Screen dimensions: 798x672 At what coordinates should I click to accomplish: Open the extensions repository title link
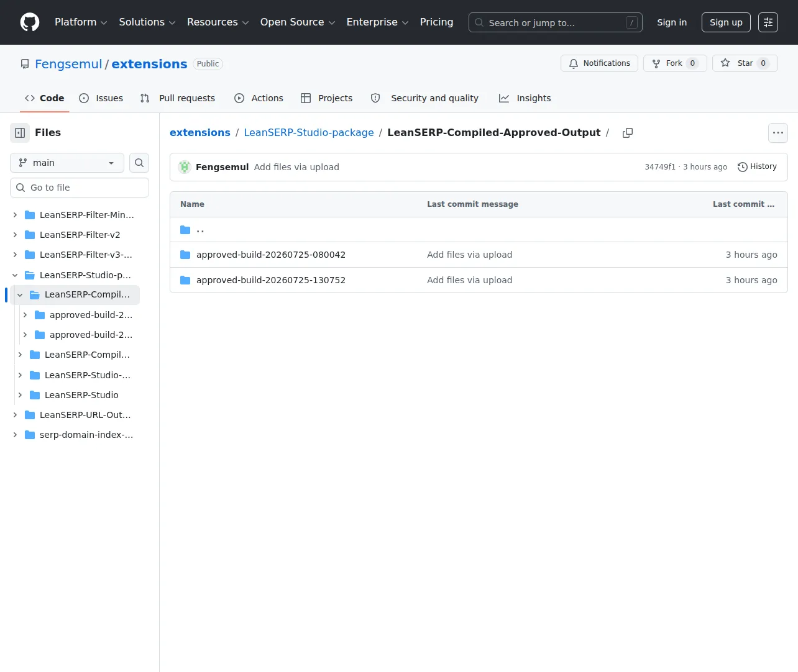(149, 64)
